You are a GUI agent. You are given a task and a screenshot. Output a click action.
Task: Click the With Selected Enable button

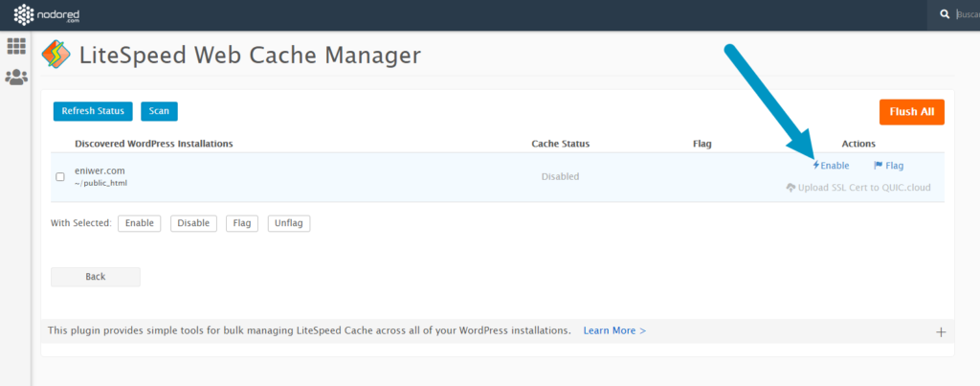[x=140, y=223]
